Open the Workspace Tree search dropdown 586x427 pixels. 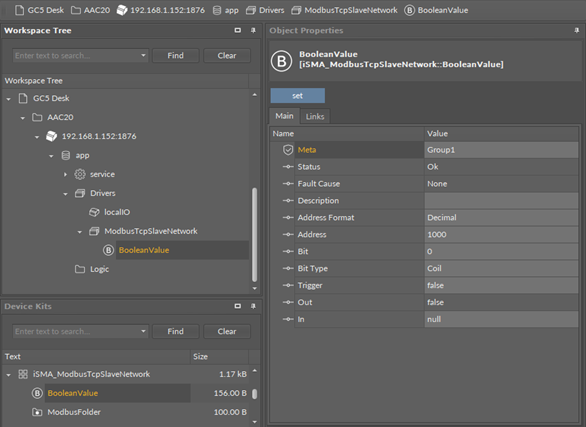click(x=143, y=56)
